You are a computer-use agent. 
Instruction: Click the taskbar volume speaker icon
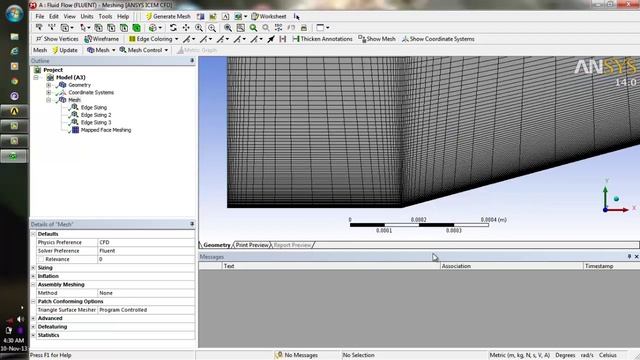tap(20, 320)
